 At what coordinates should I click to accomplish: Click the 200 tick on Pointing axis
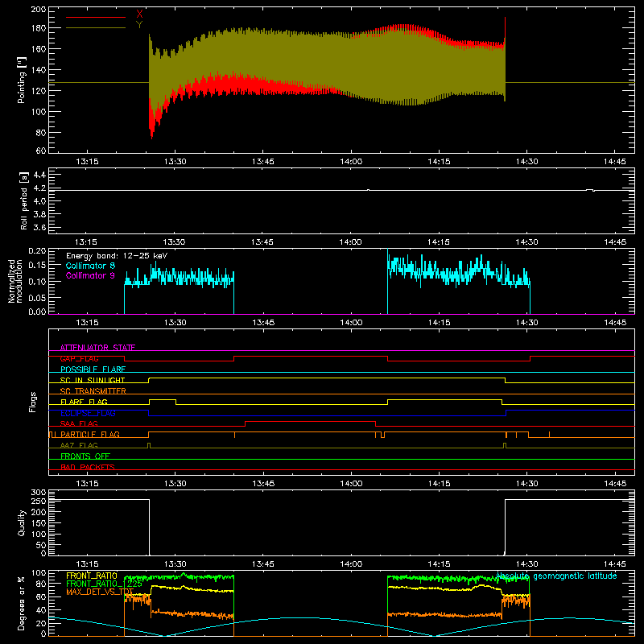click(39, 10)
